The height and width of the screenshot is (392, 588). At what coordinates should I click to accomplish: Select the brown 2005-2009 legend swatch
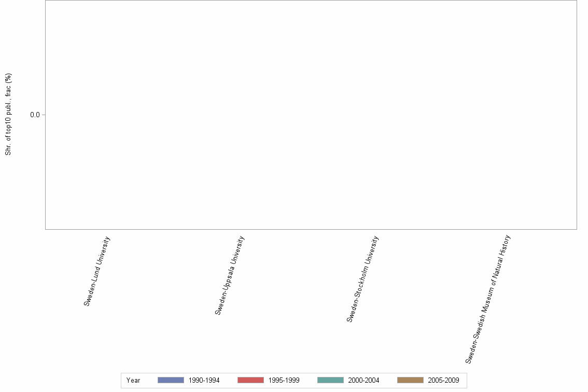[409, 380]
